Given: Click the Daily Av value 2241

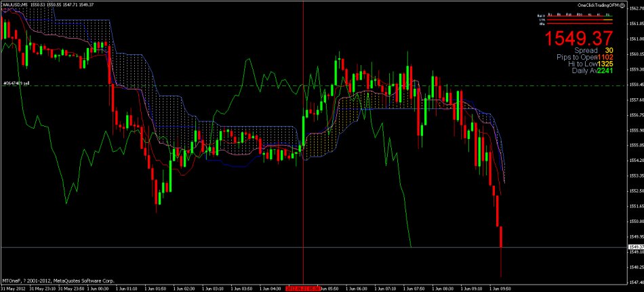Looking at the screenshot, I should [x=605, y=70].
